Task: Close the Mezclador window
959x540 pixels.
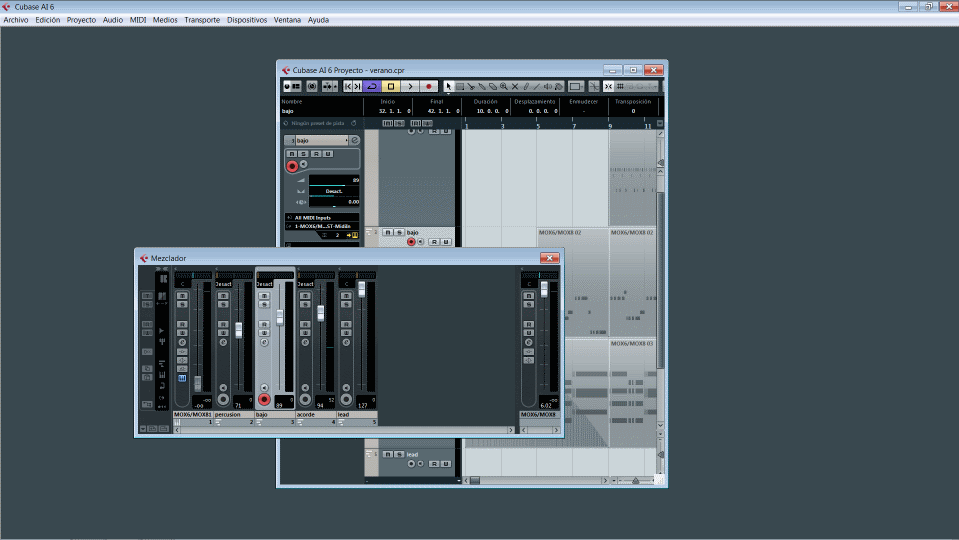Action: [x=549, y=258]
